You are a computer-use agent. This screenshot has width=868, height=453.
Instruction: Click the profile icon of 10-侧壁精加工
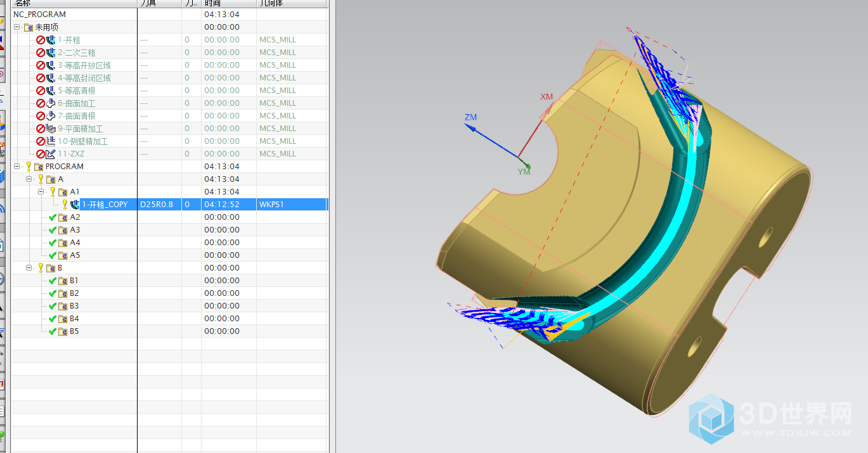coord(51,141)
